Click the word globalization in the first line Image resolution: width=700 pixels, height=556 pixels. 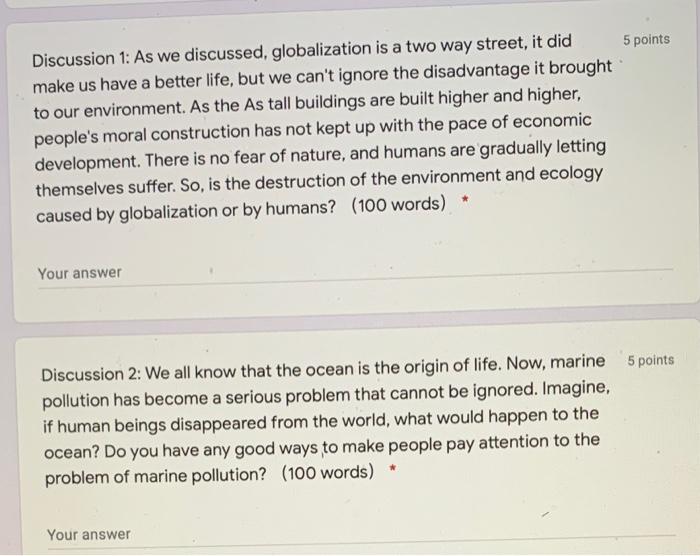coord(321,50)
